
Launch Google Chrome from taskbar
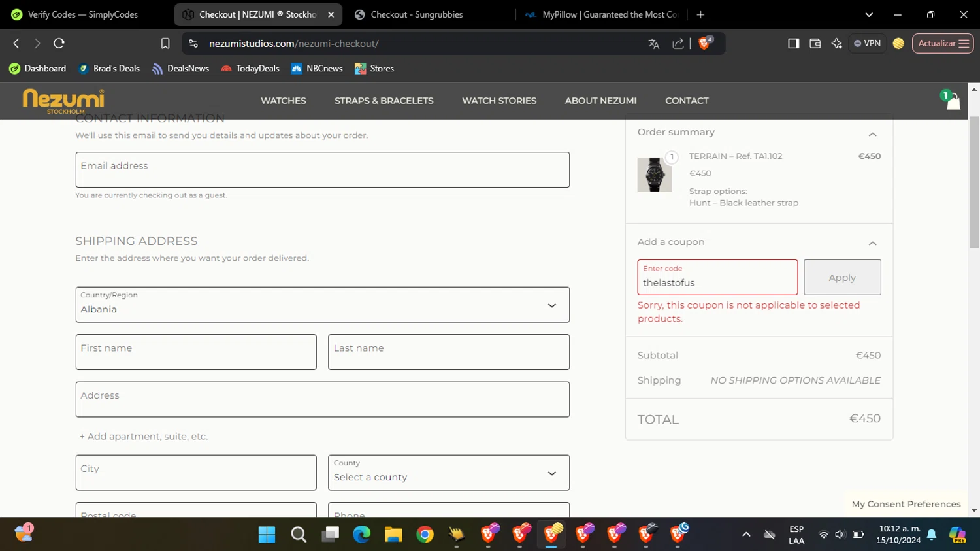pyautogui.click(x=425, y=535)
